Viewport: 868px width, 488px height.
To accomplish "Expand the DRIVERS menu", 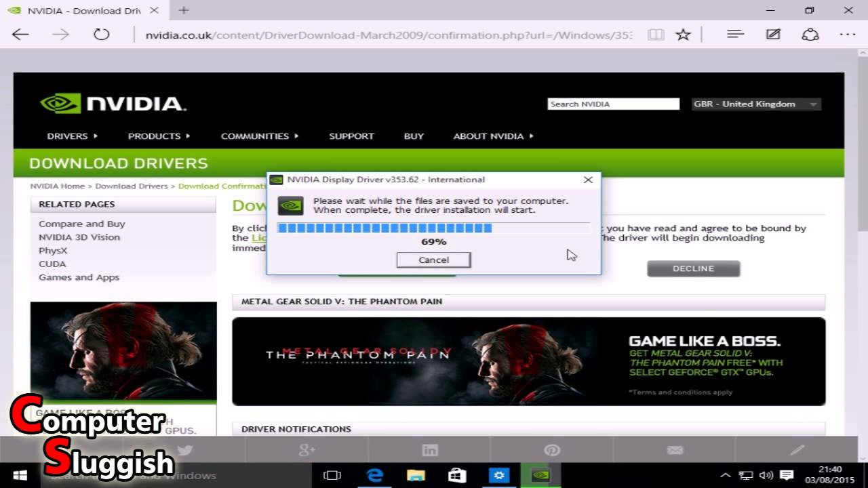I will tap(72, 136).
